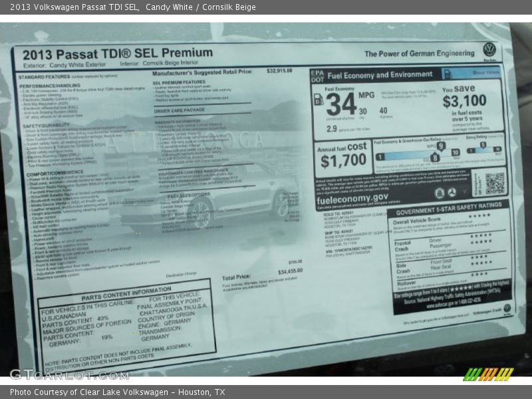Image resolution: width=532 pixels, height=399 pixels.
Task: Click the 'STANDARD FEATURES' heading
Action: point(44,77)
